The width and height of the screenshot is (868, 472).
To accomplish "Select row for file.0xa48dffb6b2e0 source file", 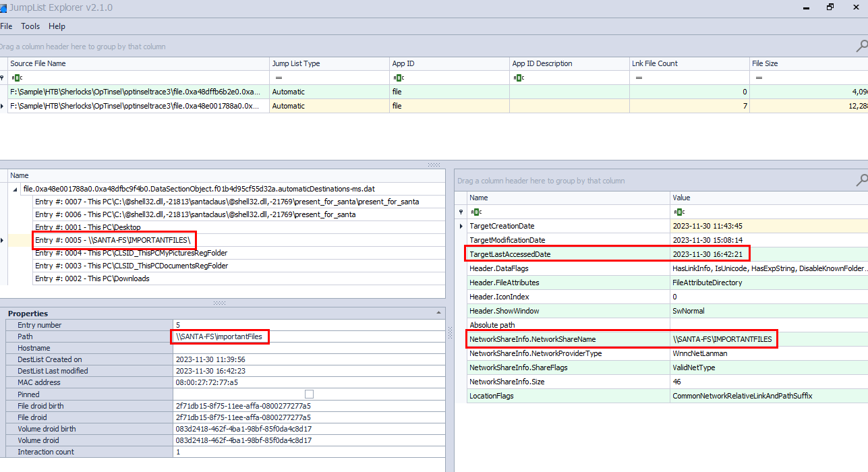I will click(438, 92).
